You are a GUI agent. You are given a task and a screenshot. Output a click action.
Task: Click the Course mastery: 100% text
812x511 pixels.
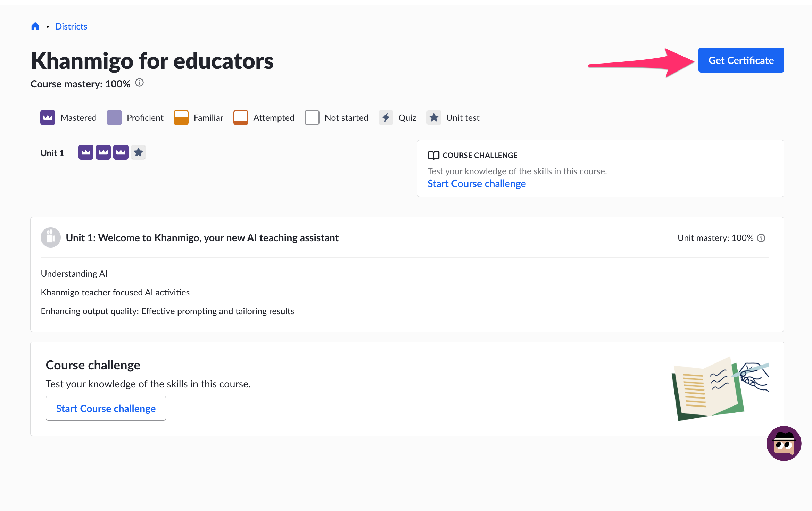coord(80,84)
